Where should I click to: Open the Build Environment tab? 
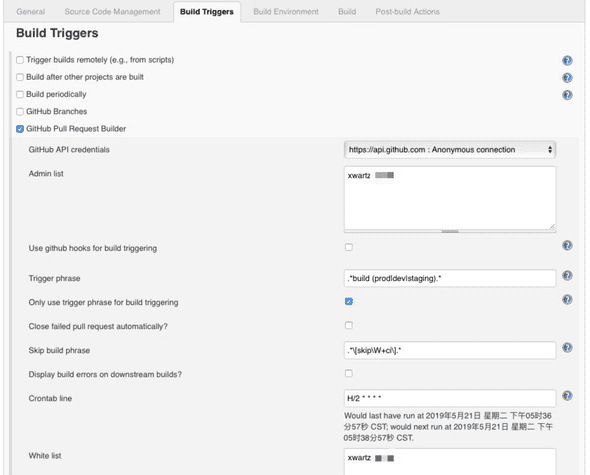(x=286, y=12)
